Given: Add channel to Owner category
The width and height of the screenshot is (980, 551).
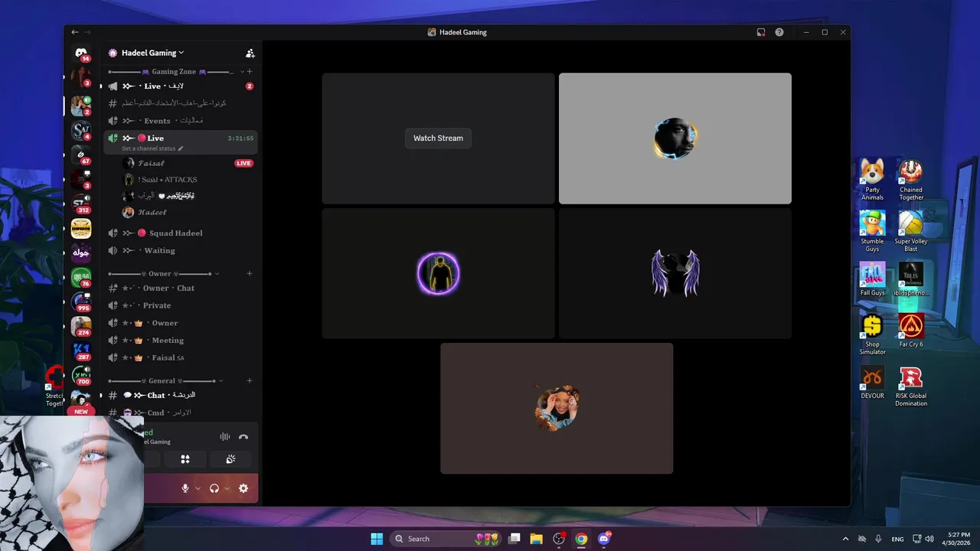Looking at the screenshot, I should [x=250, y=273].
